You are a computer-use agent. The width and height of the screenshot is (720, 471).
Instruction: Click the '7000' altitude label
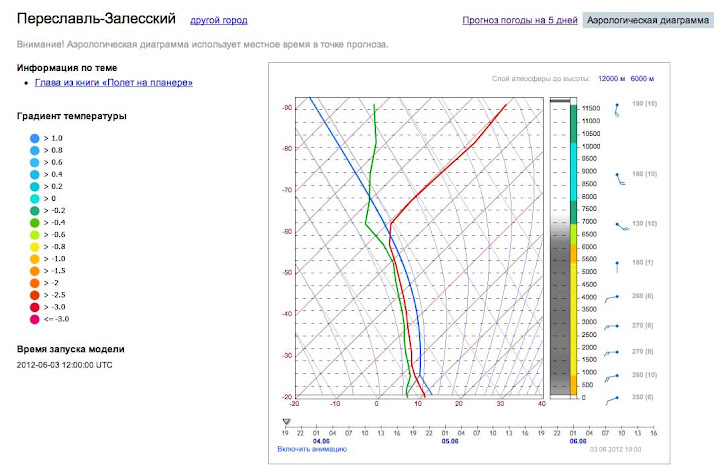pos(590,222)
